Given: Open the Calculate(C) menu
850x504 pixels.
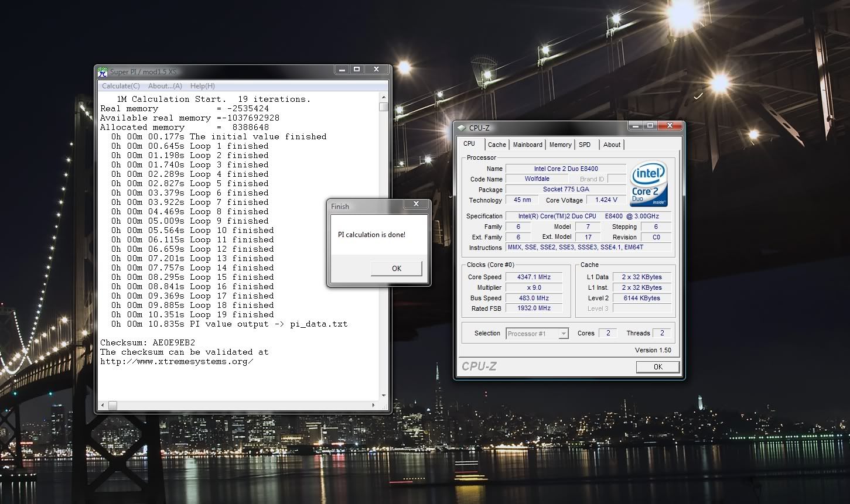Looking at the screenshot, I should pyautogui.click(x=121, y=86).
